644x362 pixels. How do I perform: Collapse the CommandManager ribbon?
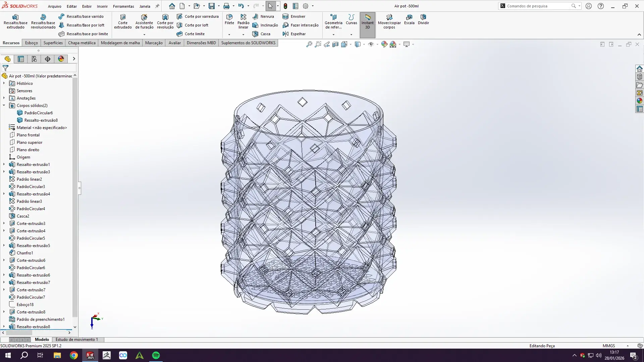[639, 35]
